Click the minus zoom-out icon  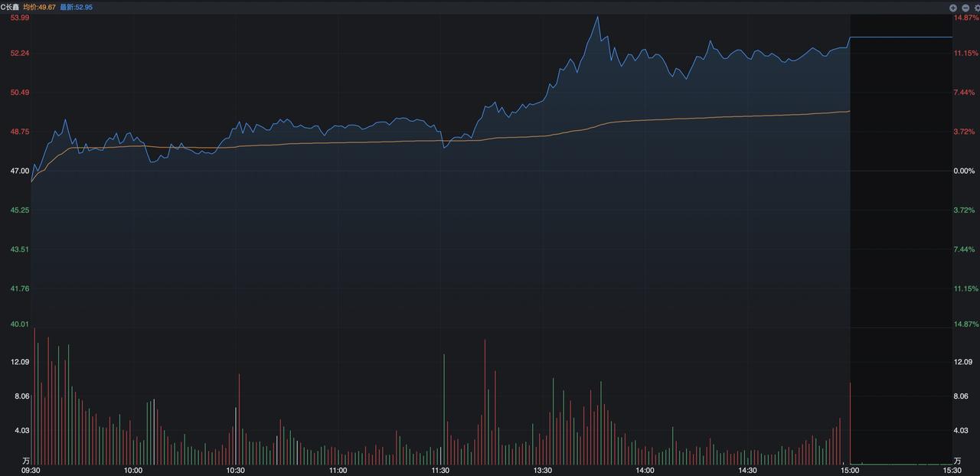(x=965, y=7)
